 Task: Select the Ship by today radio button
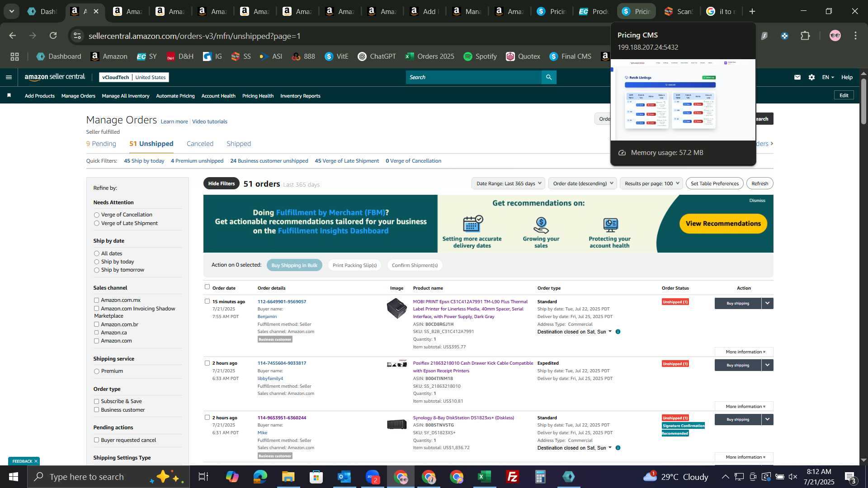tap(96, 262)
